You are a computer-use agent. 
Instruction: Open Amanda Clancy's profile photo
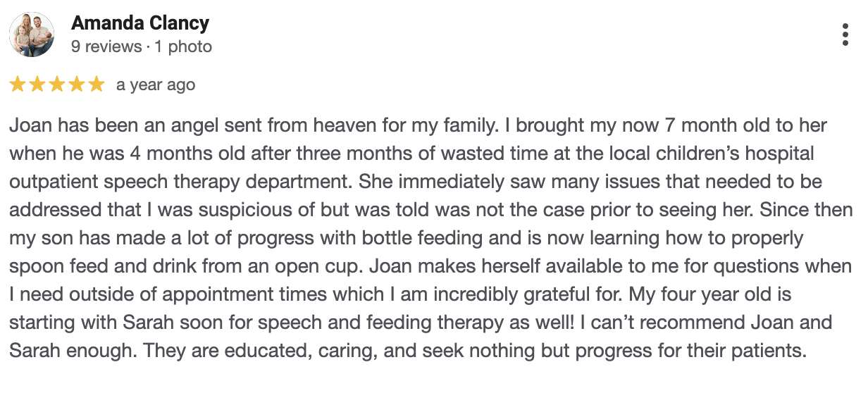tap(32, 35)
